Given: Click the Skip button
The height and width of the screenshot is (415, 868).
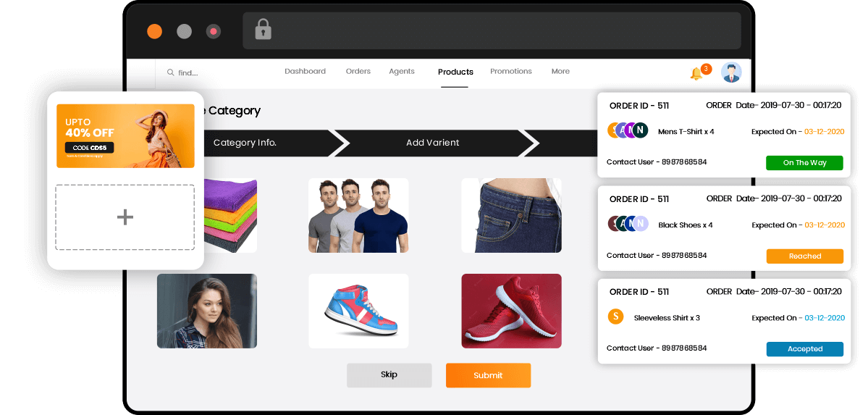Looking at the screenshot, I should pyautogui.click(x=389, y=374).
